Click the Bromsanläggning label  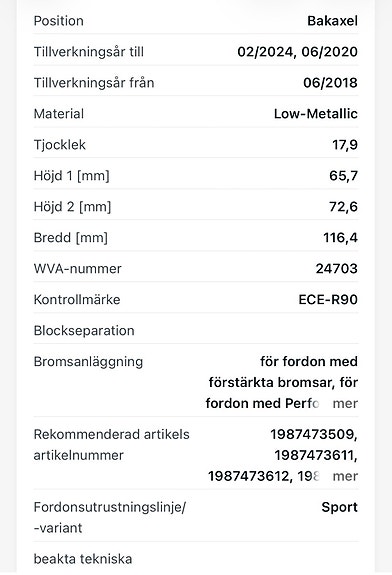point(88,362)
